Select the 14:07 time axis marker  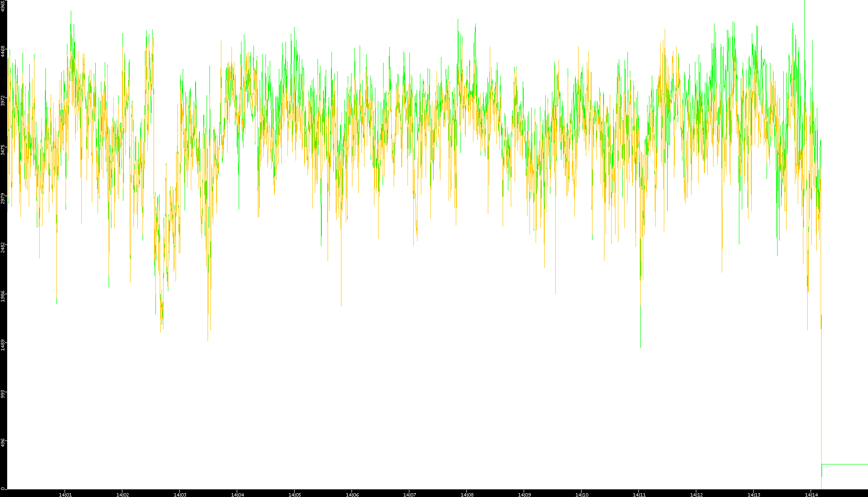pyautogui.click(x=409, y=494)
